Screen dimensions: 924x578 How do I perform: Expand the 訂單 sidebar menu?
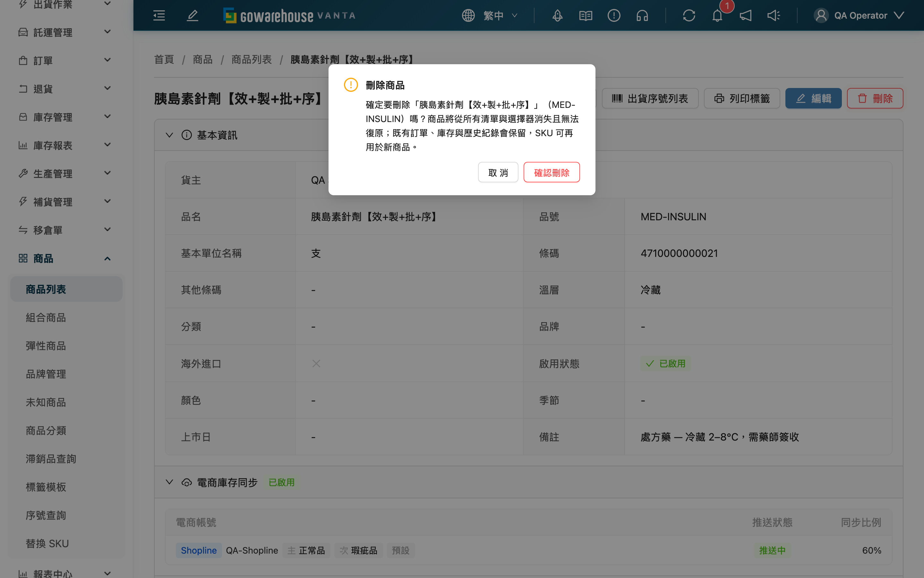point(66,60)
